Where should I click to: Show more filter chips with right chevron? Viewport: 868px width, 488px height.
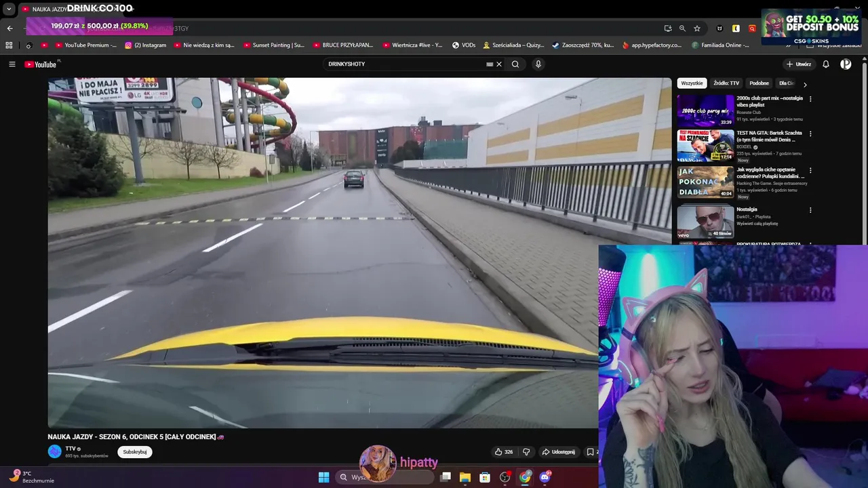point(805,84)
